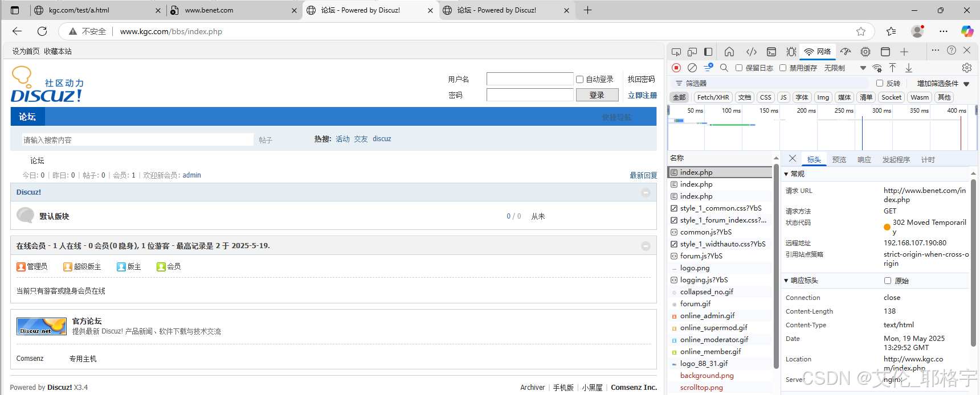Screen dimensions: 980x395
Task: Clear the network log icon
Action: [x=692, y=68]
